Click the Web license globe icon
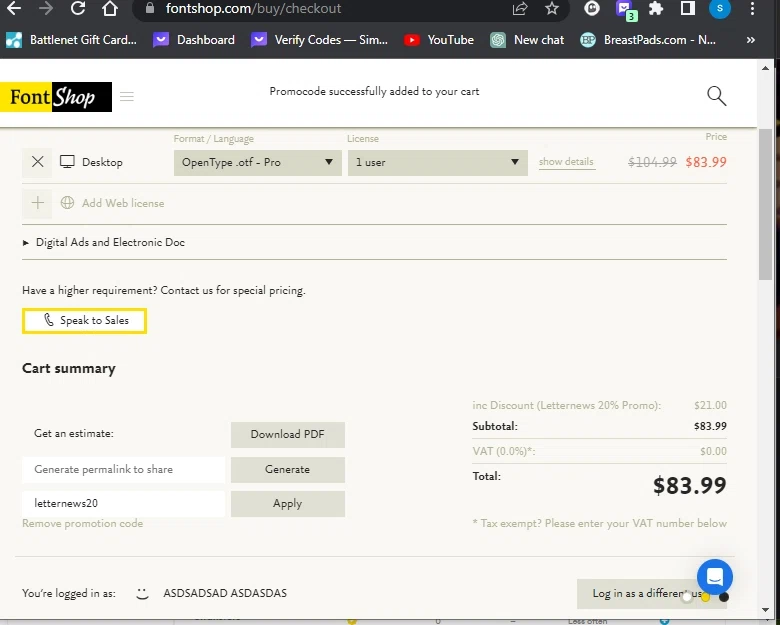The width and height of the screenshot is (780, 625). click(67, 203)
